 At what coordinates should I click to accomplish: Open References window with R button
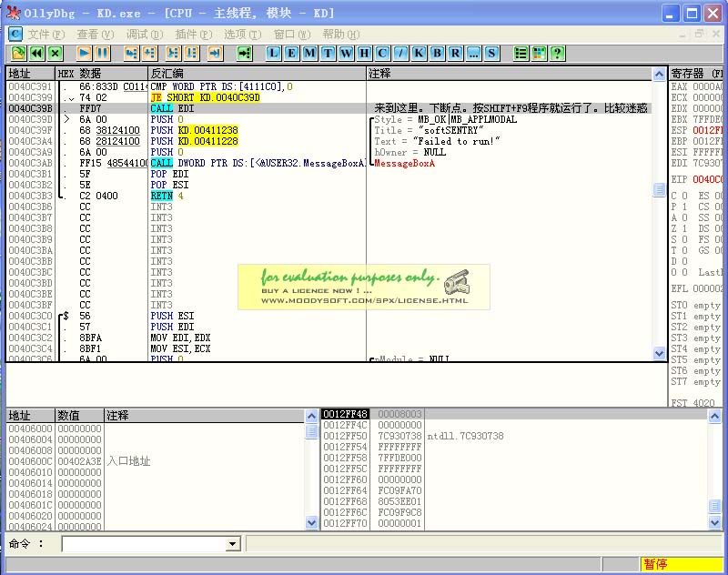pos(456,54)
